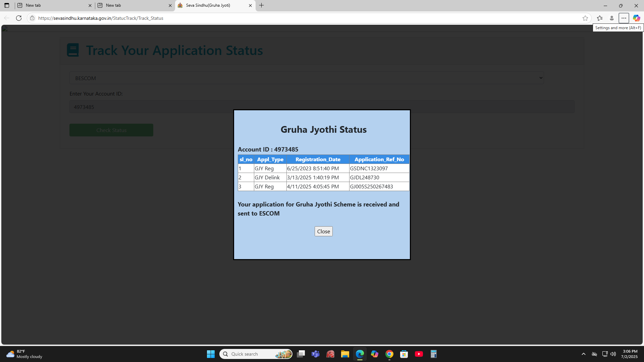Viewport: 644px width, 362px height.
Task: Select reference number GJDL248730
Action: [x=365, y=177]
